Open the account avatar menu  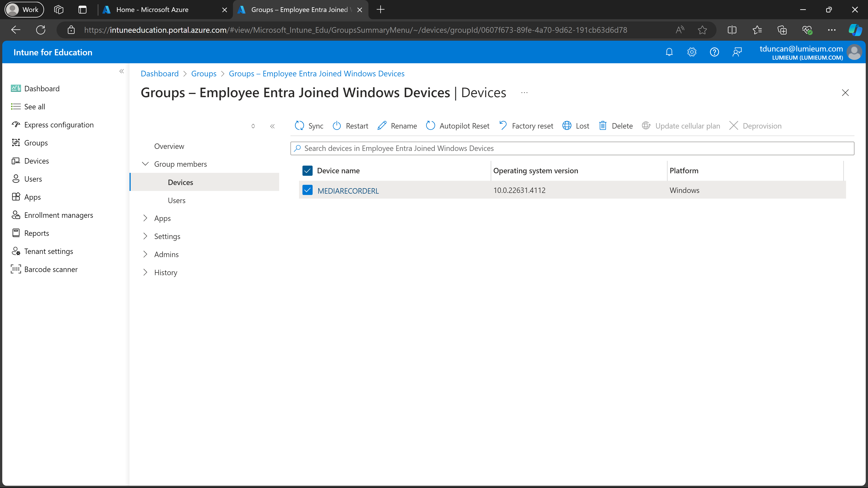pos(854,52)
